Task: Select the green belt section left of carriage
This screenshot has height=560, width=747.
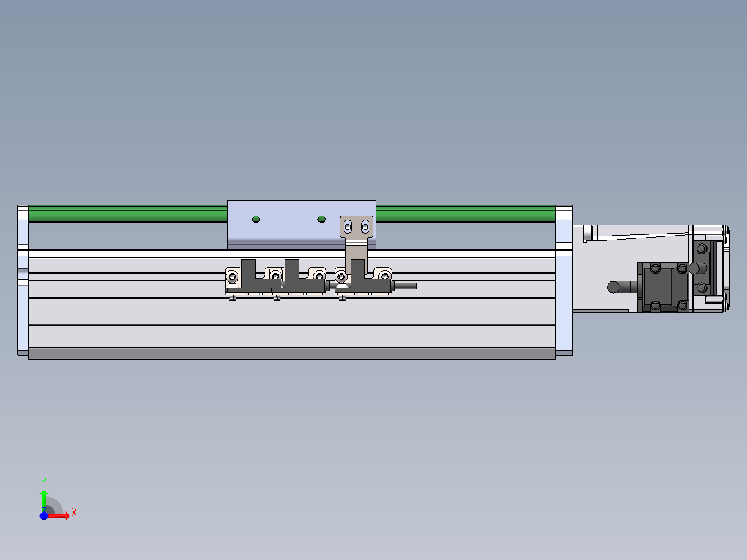Action: click(x=128, y=214)
